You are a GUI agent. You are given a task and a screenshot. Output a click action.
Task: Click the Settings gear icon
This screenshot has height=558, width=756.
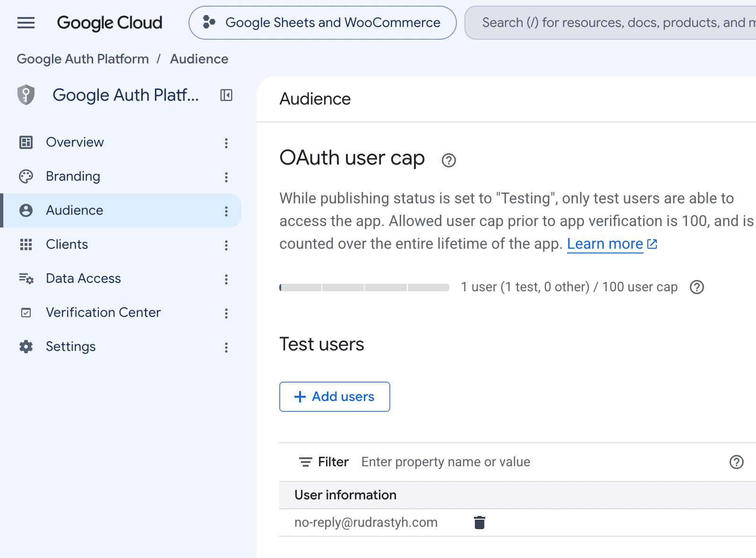click(x=26, y=347)
